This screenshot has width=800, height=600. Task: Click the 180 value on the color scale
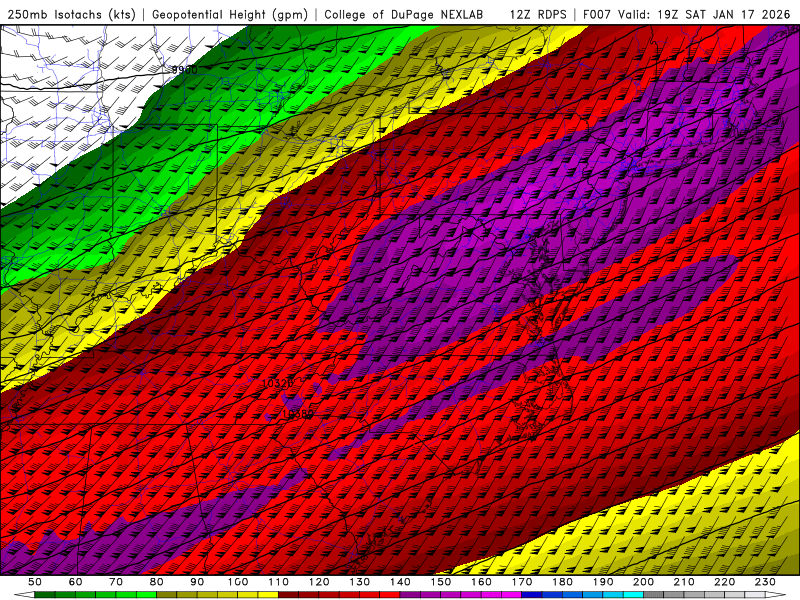[x=562, y=582]
